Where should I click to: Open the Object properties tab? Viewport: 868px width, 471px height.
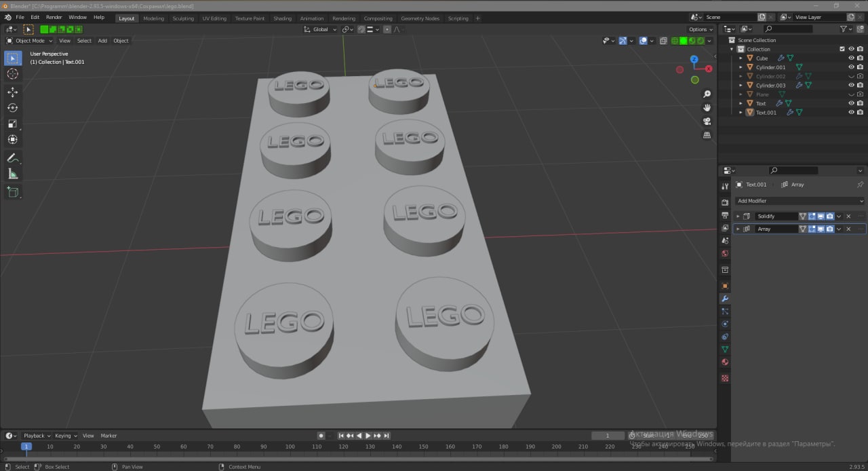[x=725, y=286]
